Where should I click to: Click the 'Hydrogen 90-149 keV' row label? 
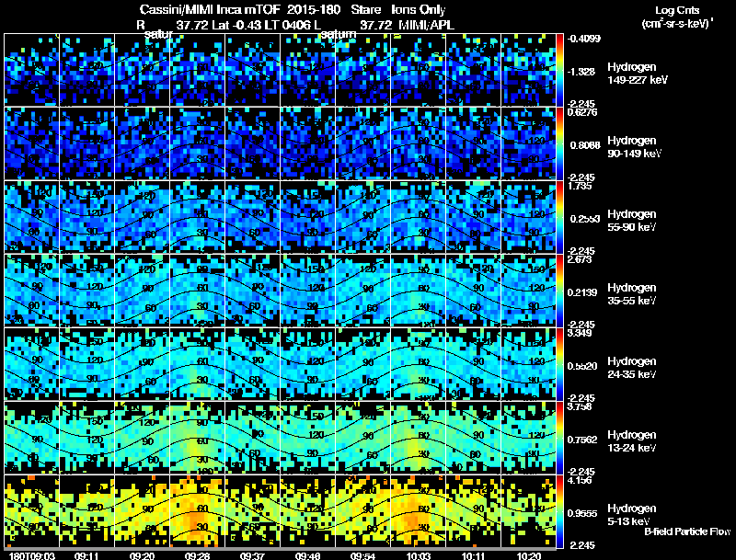click(634, 147)
